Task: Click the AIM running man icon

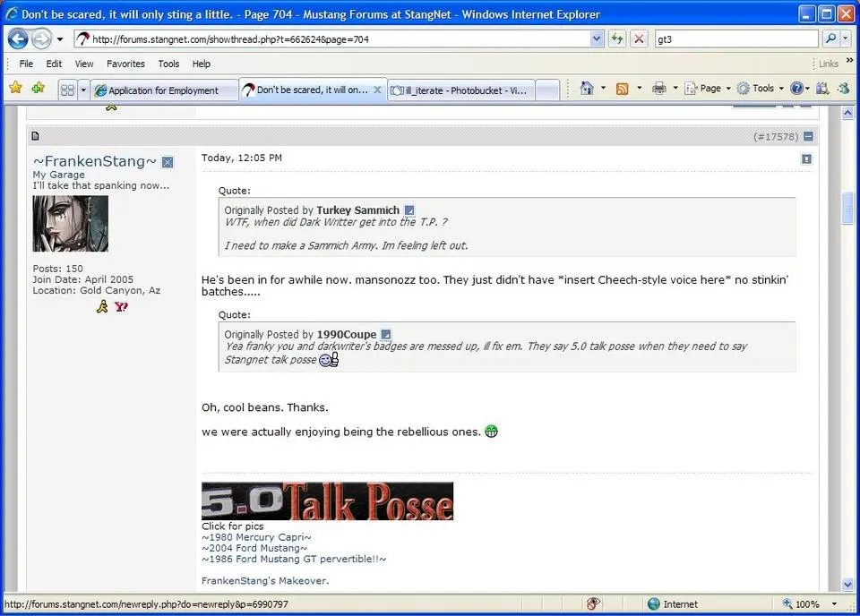Action: pyautogui.click(x=102, y=307)
